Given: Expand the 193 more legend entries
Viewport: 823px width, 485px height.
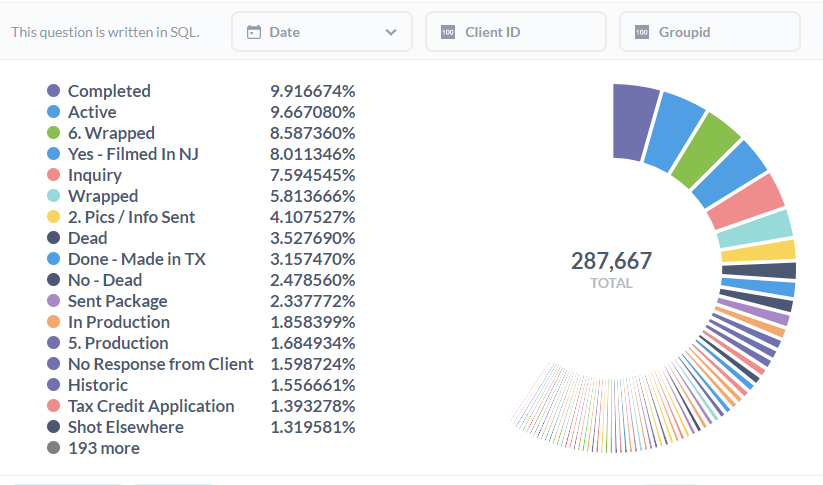Looking at the screenshot, I should pos(103,448).
